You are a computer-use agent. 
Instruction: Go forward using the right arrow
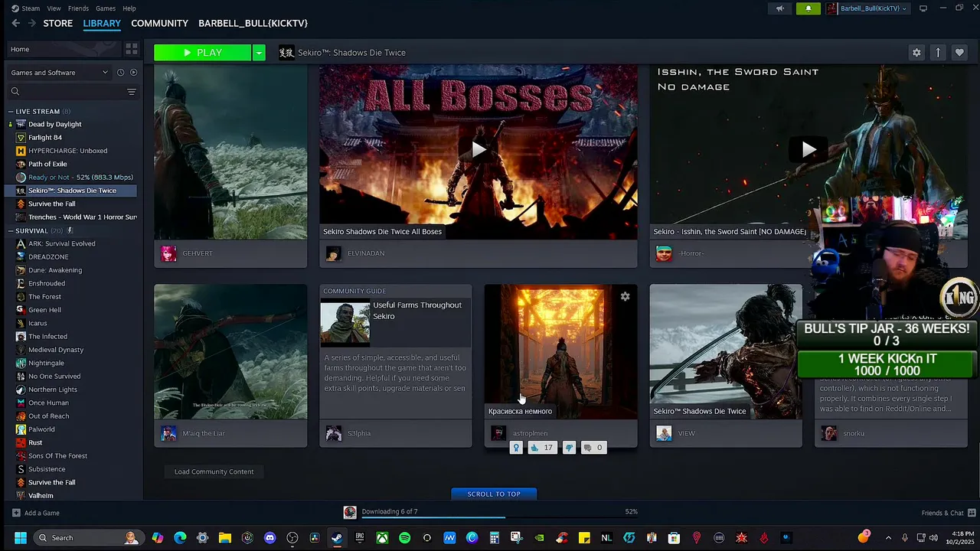click(x=31, y=23)
